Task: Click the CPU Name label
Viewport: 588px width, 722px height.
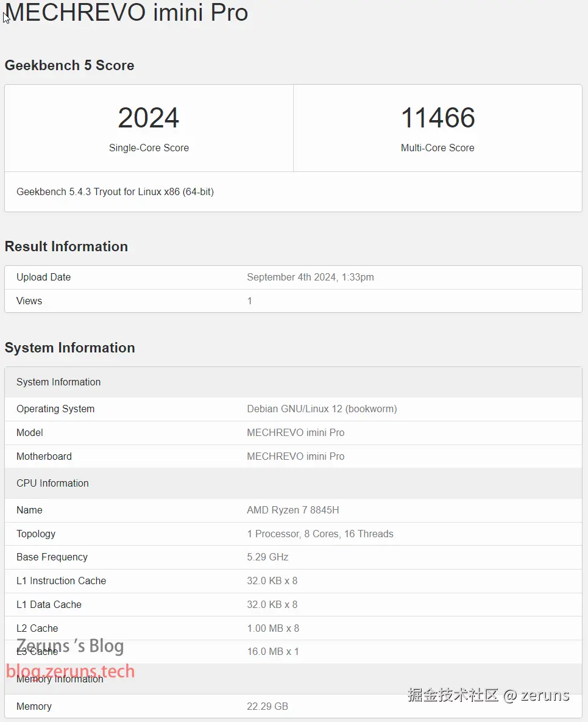Action: click(29, 510)
